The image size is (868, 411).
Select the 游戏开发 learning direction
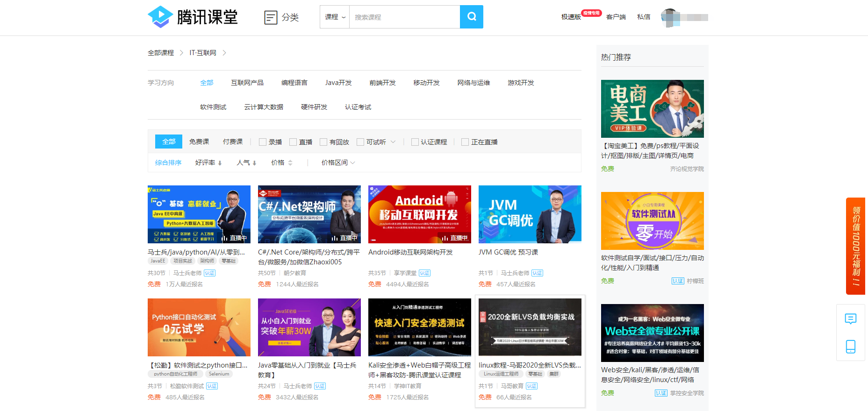point(521,83)
